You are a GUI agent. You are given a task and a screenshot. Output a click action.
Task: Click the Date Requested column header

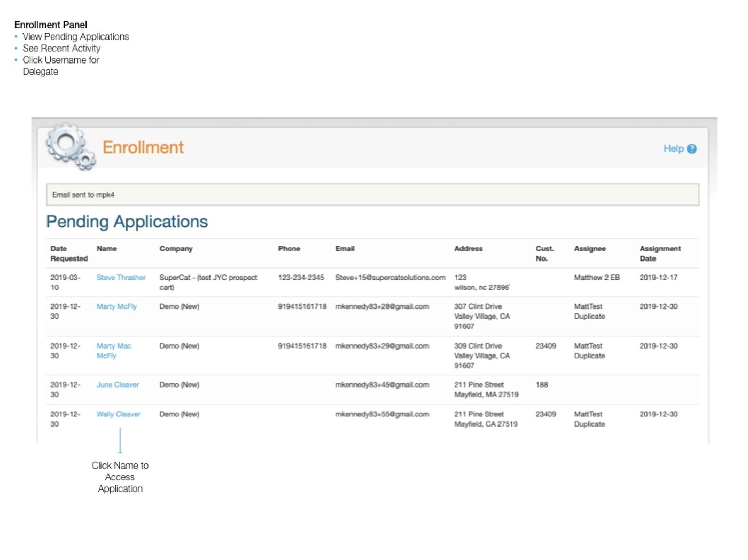pyautogui.click(x=69, y=254)
